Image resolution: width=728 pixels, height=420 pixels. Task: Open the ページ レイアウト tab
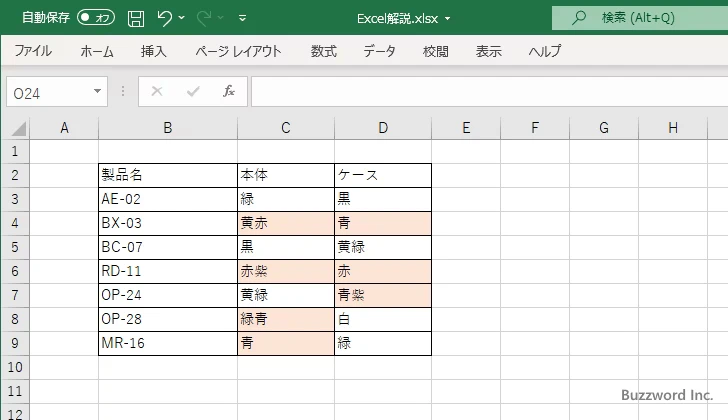[238, 51]
